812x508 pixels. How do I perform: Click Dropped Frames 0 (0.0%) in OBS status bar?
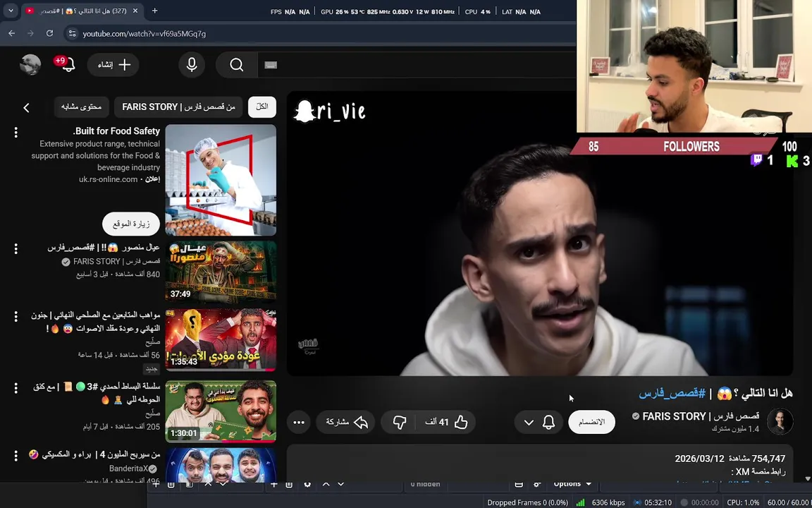click(528, 502)
